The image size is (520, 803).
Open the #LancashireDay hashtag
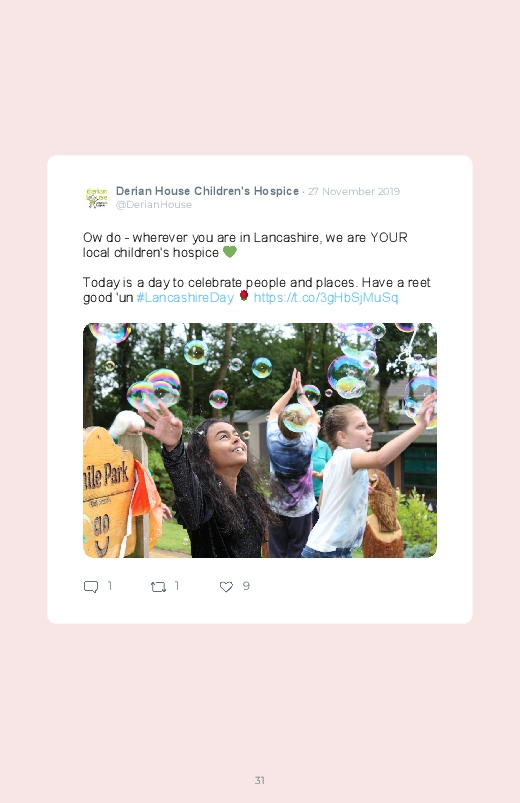(185, 298)
